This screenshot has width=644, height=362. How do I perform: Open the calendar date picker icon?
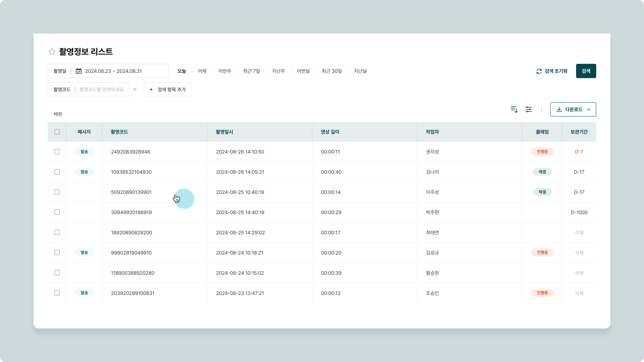pyautogui.click(x=78, y=71)
